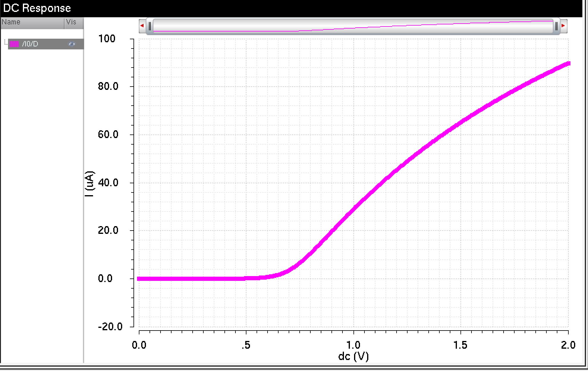Click the right red arrow of zoom scrollbar
Screen dimensions: 588x371
563,26
